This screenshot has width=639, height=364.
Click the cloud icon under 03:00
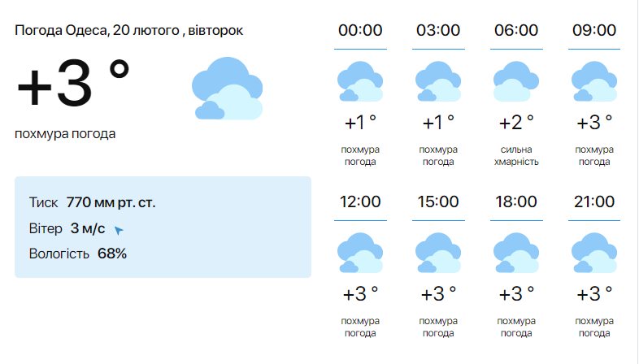(438, 81)
